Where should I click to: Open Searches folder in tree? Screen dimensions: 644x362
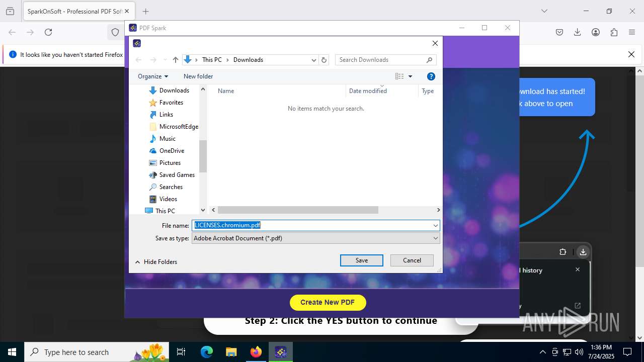tap(171, 187)
